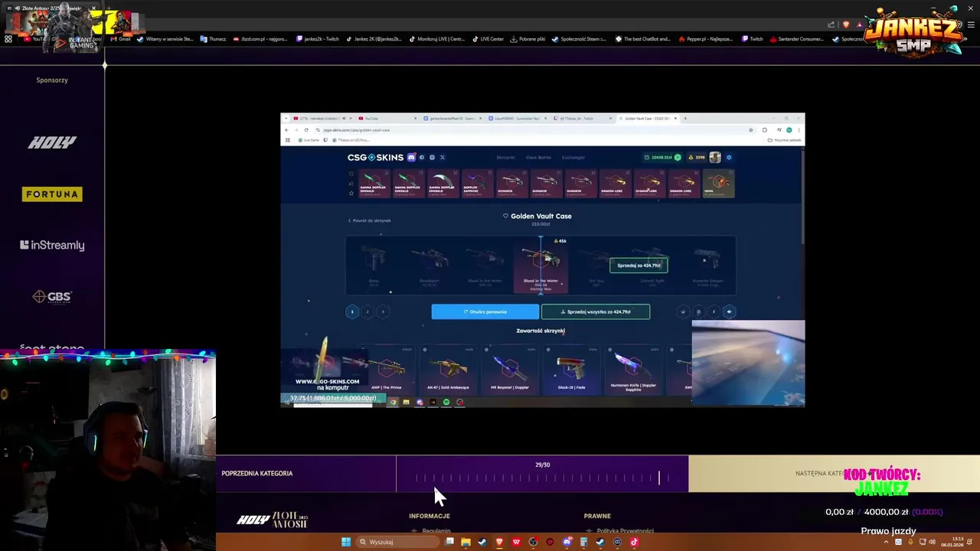
Task: Switch to the Twitch tab in the inner browser
Action: [582, 119]
